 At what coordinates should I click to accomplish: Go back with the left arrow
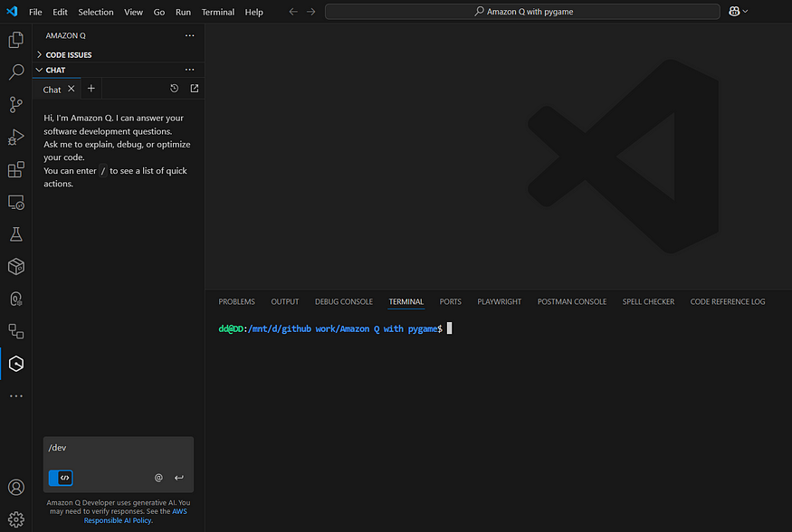[x=293, y=12]
